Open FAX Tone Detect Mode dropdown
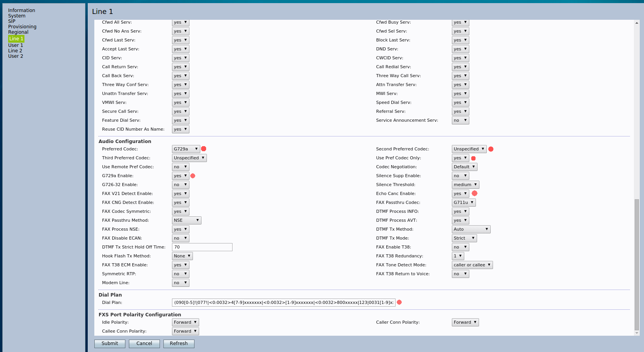The height and width of the screenshot is (352, 644). [472, 265]
